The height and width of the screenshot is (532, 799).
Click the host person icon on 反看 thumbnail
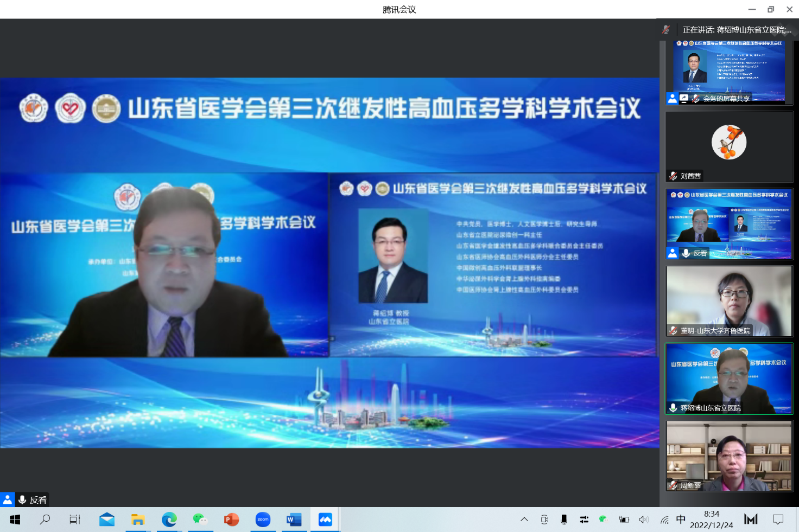tap(673, 253)
